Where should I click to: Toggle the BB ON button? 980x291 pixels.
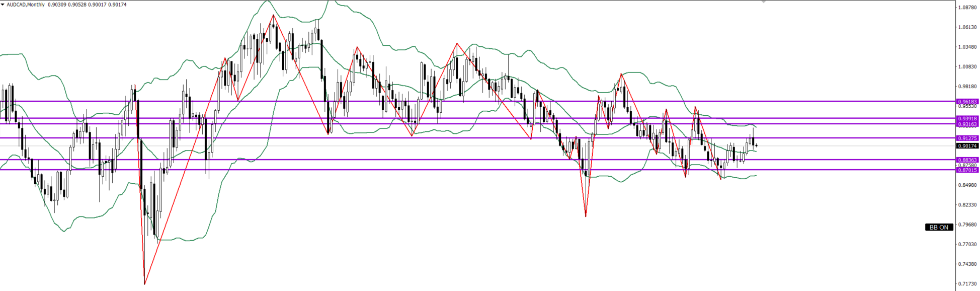coord(938,227)
